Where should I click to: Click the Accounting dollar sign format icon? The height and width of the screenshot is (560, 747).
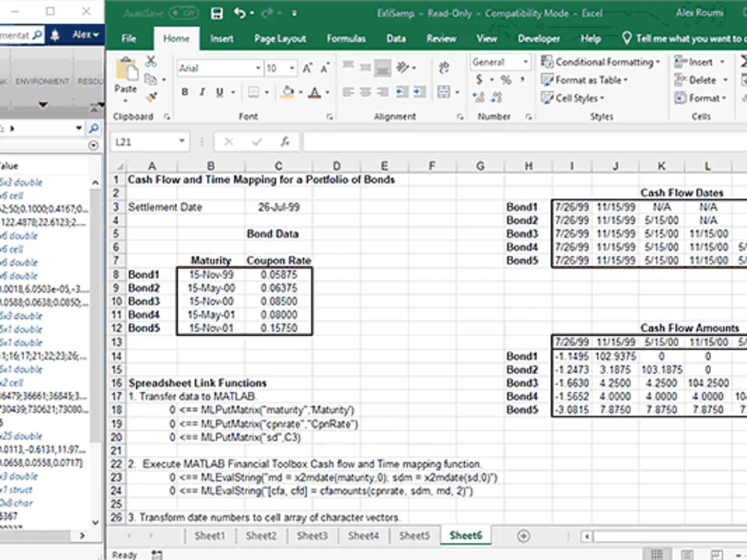(x=480, y=78)
